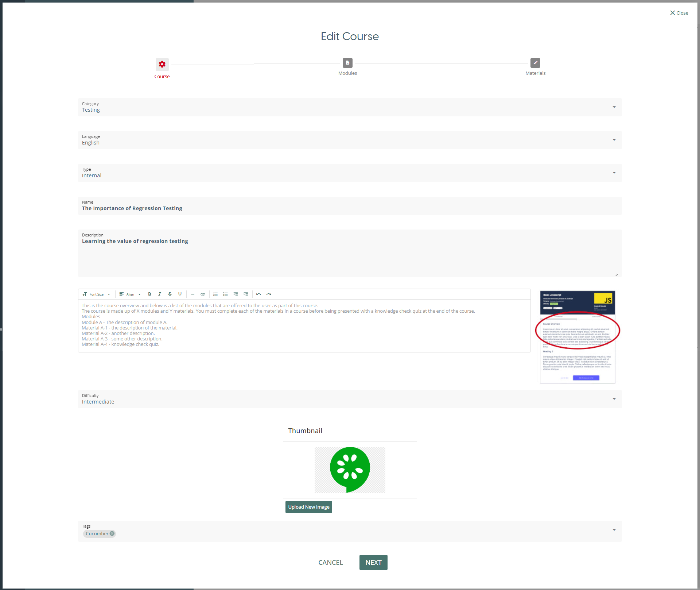Toggle bold formatting in editor toolbar
Image resolution: width=700 pixels, height=590 pixels.
coord(149,294)
